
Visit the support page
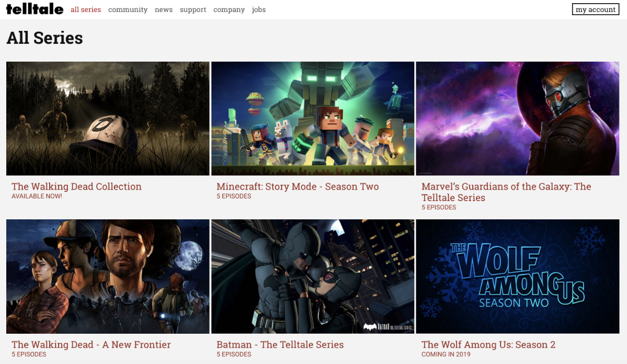coord(193,9)
